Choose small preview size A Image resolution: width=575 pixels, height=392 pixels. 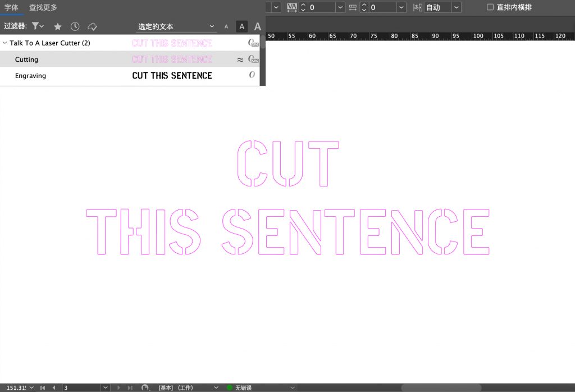point(226,27)
